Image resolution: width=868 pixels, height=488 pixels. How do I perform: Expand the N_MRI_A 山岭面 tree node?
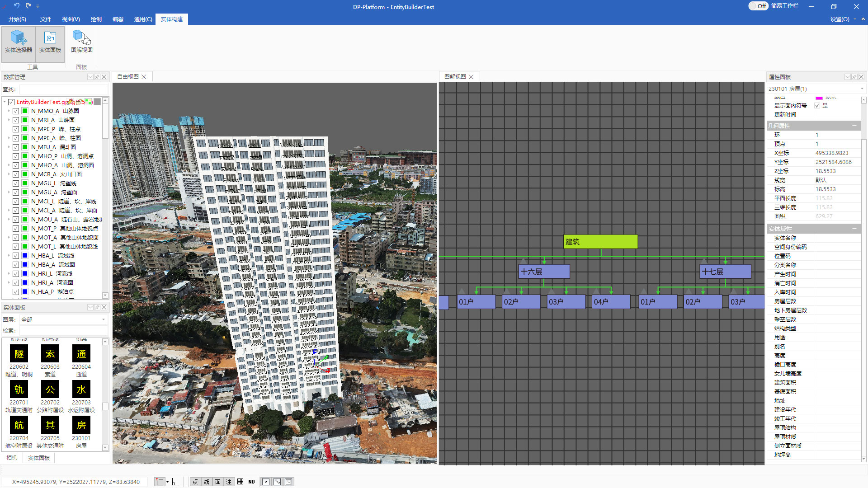9,120
